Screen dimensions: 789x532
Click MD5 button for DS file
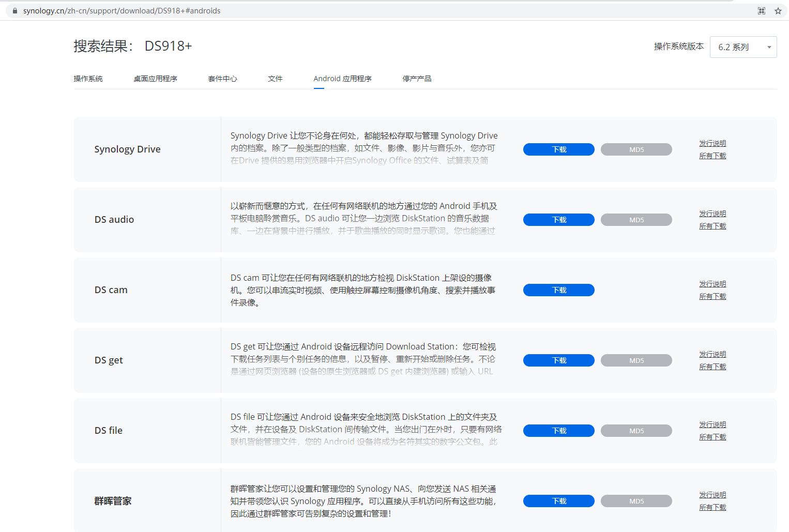point(636,431)
